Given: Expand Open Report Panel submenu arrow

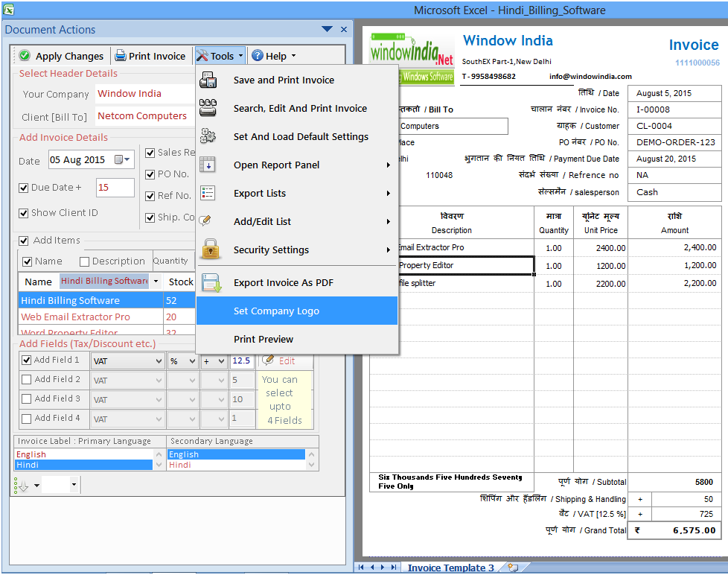Looking at the screenshot, I should [x=389, y=165].
